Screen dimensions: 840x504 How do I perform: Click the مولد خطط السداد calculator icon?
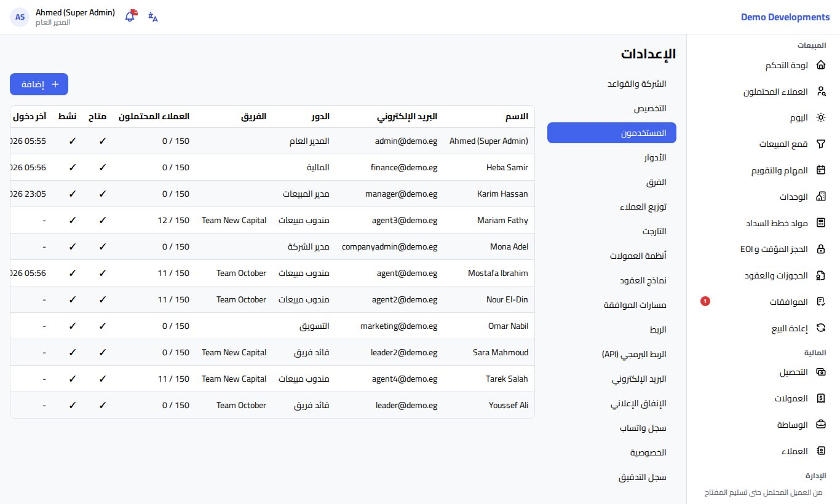click(x=820, y=223)
